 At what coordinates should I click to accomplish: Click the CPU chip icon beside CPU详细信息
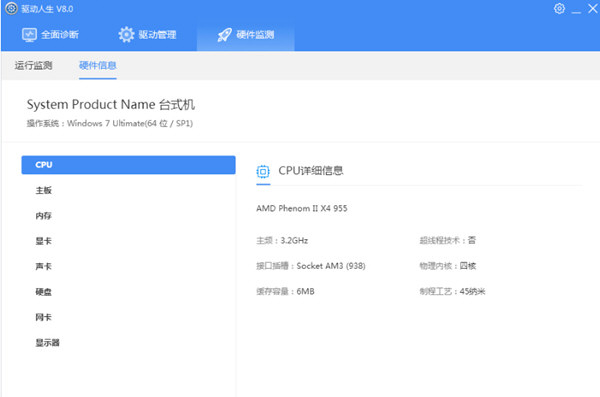tap(263, 171)
